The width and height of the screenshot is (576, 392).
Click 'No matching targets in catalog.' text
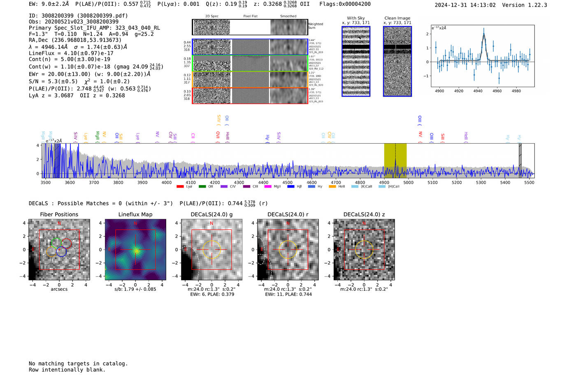click(x=78, y=364)
